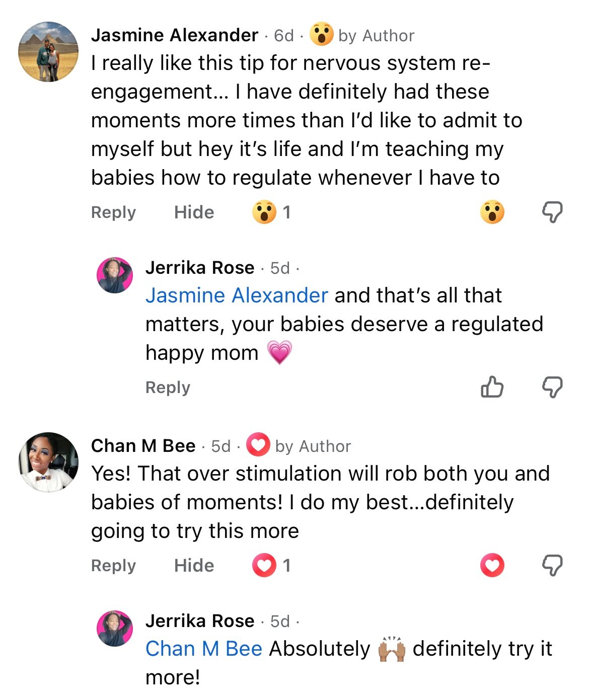Reply to Chan M Bee's comment
Viewport: 589px width, 700px height.
(113, 566)
